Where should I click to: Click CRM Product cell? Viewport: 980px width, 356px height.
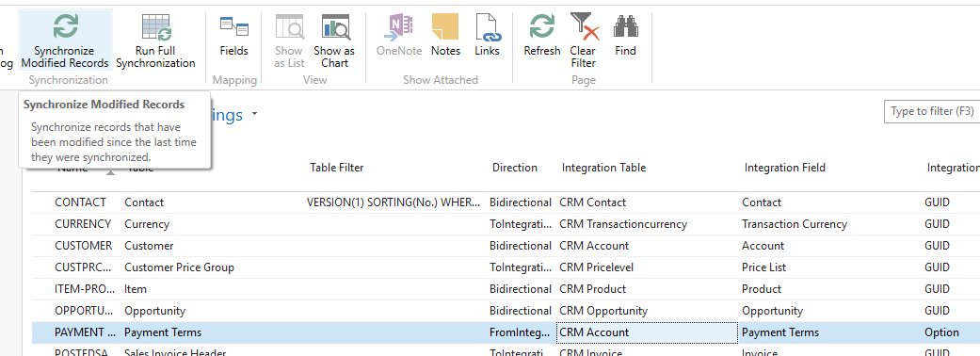click(592, 289)
